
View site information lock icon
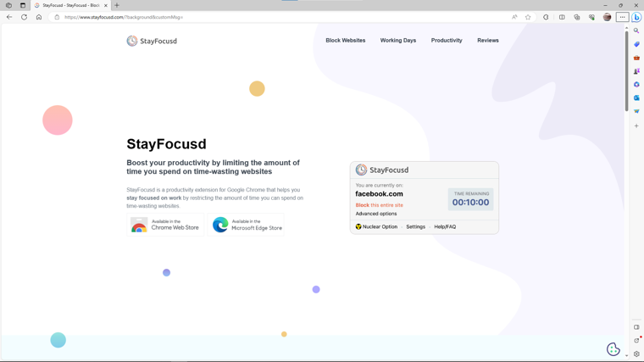pyautogui.click(x=57, y=17)
